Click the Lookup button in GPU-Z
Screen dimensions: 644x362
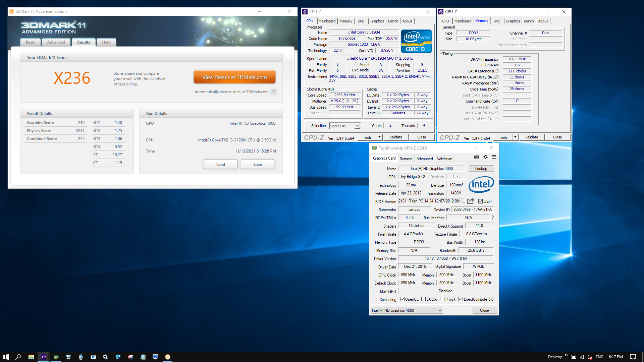pos(481,169)
